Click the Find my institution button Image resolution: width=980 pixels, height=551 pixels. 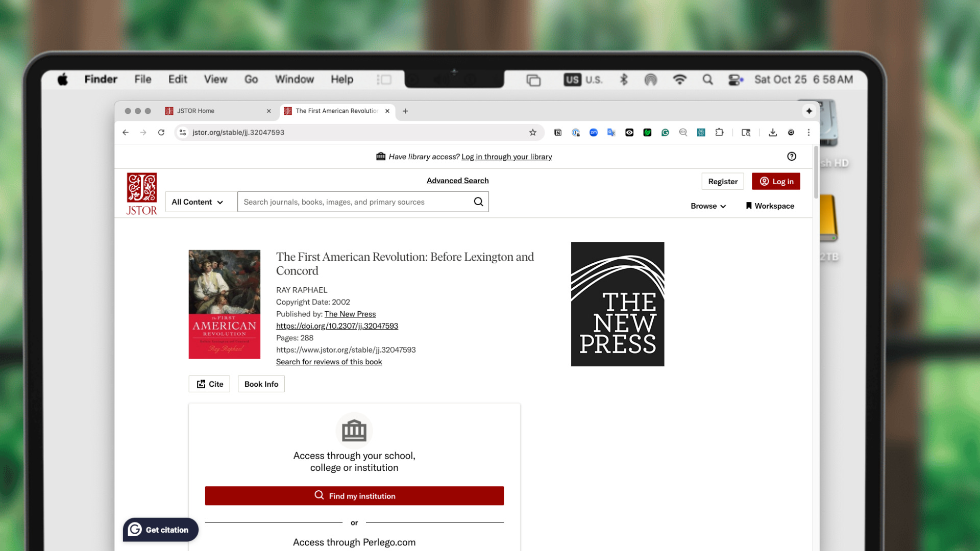(x=354, y=496)
